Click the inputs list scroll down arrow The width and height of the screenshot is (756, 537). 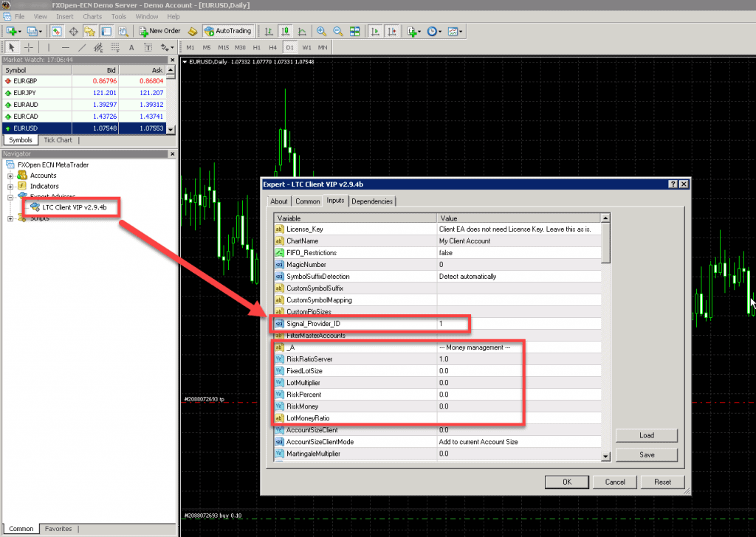click(x=605, y=456)
